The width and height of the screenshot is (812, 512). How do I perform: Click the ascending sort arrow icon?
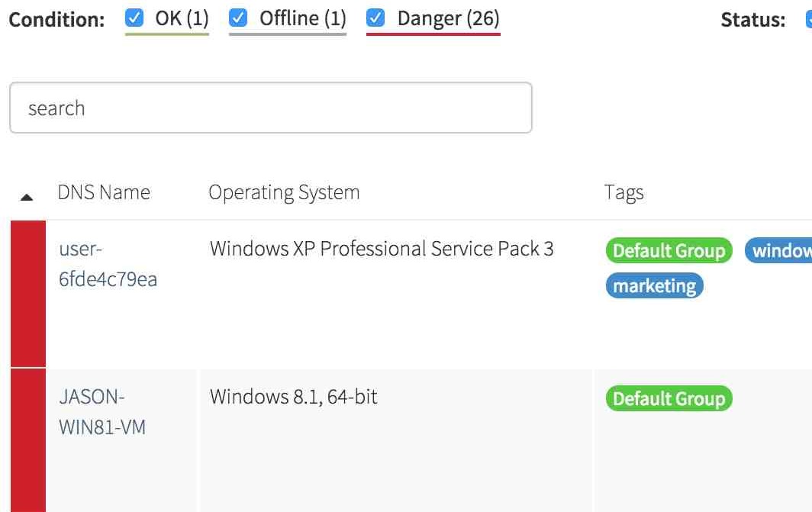pyautogui.click(x=27, y=197)
